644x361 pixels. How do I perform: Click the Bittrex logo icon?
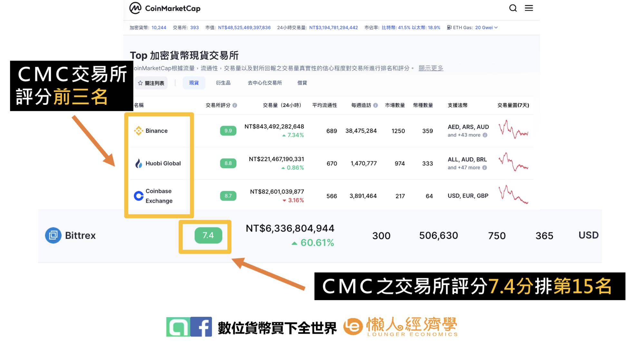pos(53,235)
